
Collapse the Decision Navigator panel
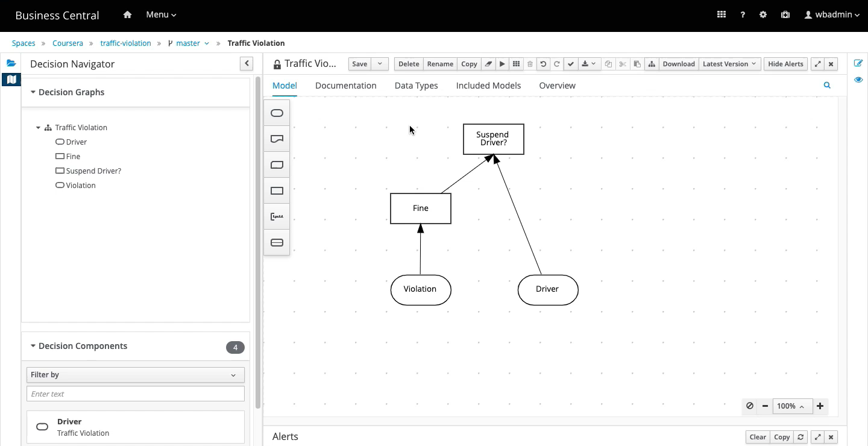point(246,63)
